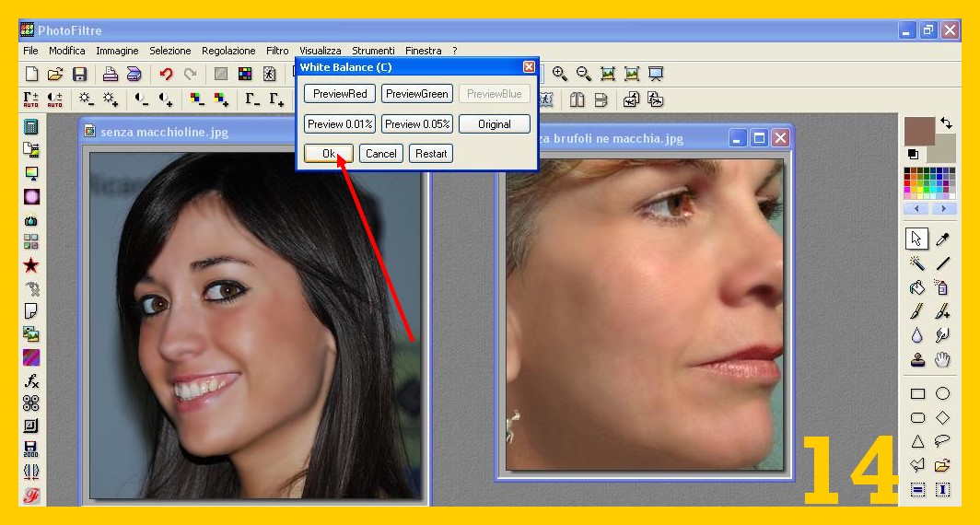Select the eyedropper (pipette) tool
The image size is (980, 525).
(942, 239)
